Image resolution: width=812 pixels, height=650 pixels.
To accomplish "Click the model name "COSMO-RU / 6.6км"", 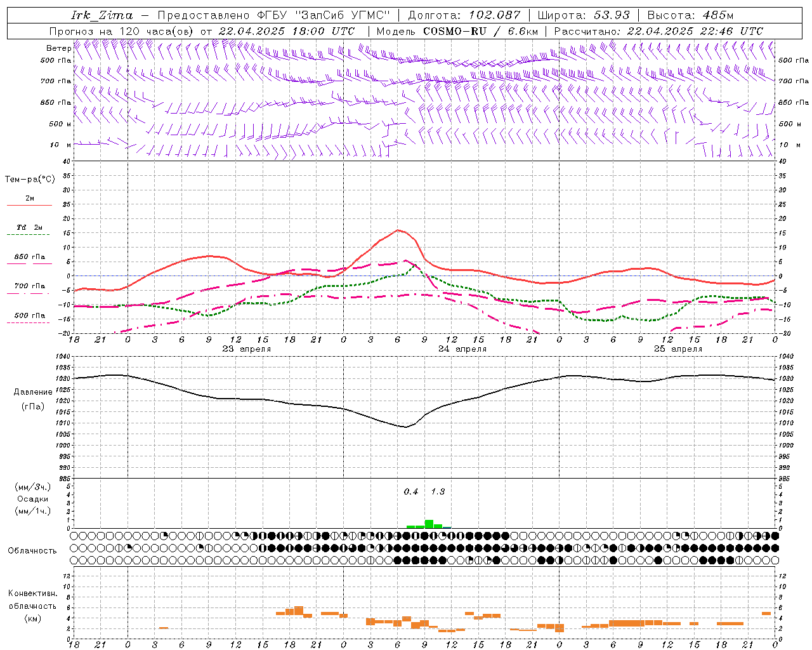I will (x=480, y=31).
